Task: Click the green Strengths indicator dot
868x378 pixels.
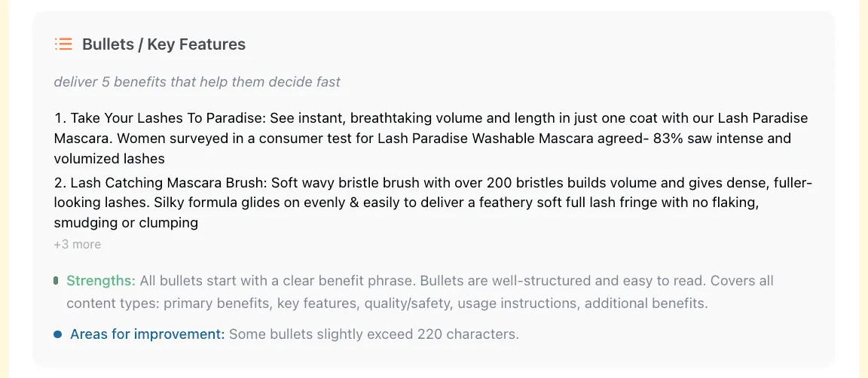Action: click(x=57, y=281)
